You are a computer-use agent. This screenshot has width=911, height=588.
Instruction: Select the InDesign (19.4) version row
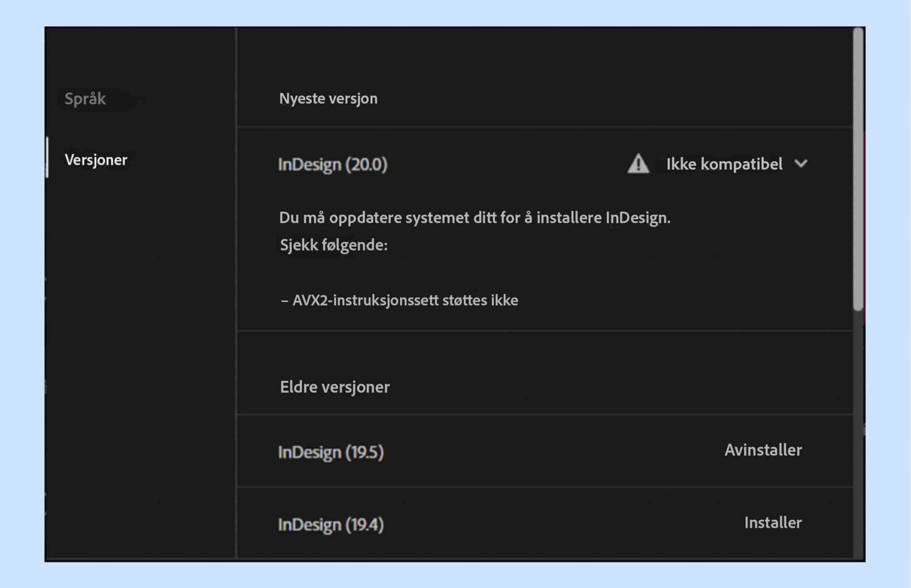click(x=331, y=524)
